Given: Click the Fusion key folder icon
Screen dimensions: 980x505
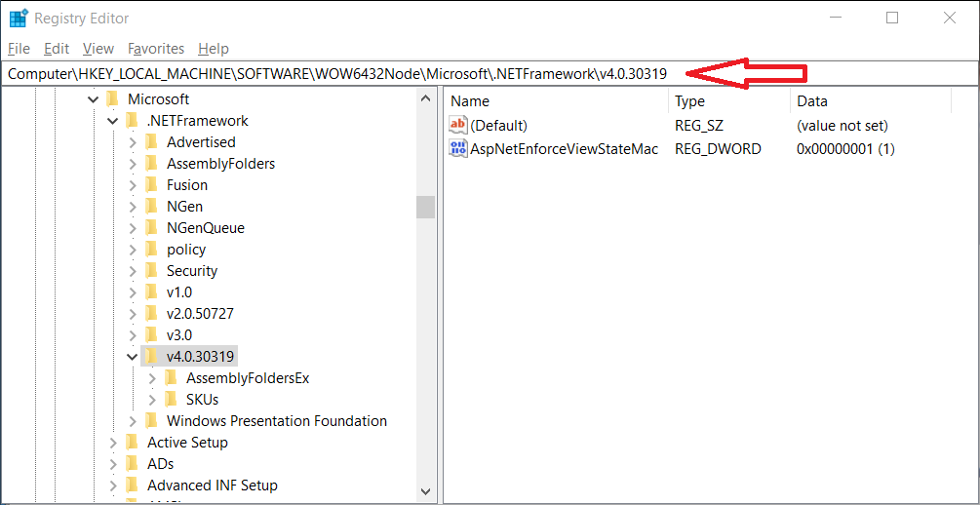Looking at the screenshot, I should 151,185.
